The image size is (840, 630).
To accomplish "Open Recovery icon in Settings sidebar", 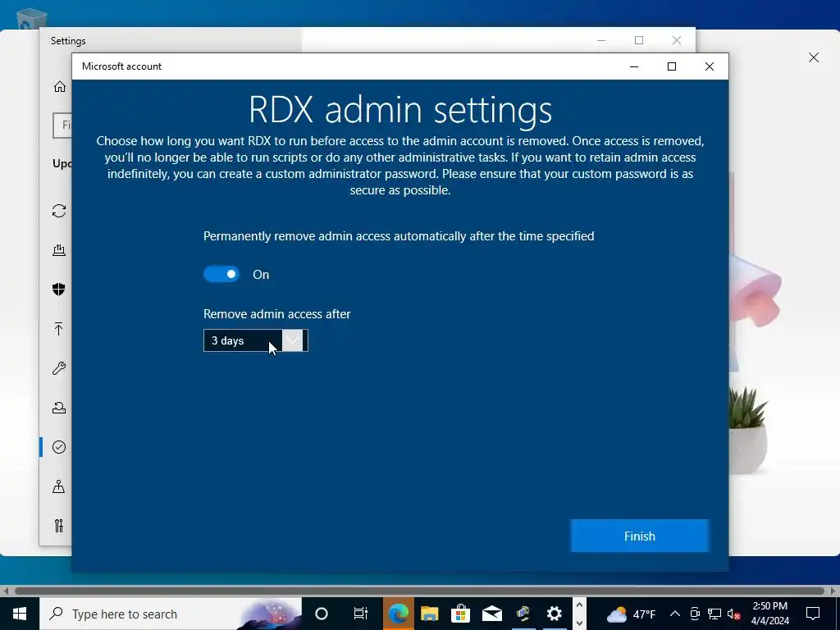I will 59,408.
